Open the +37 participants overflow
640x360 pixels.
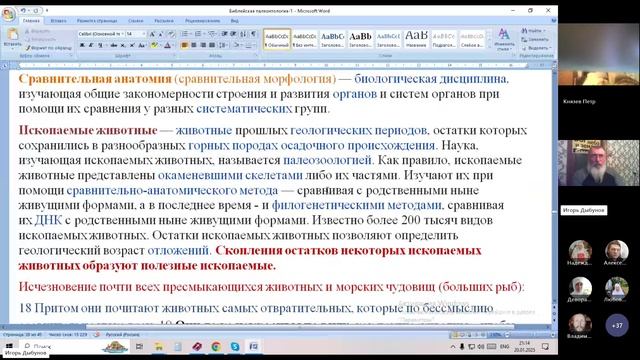point(617,325)
